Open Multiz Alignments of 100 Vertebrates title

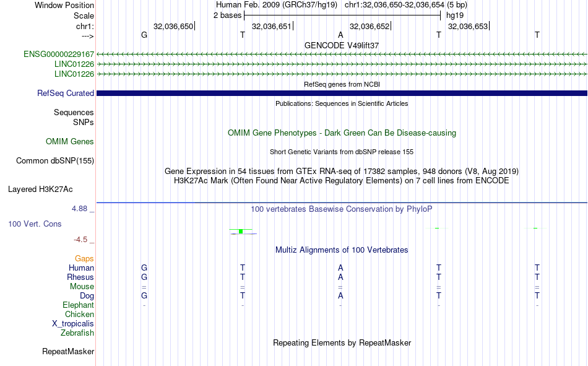(x=342, y=250)
